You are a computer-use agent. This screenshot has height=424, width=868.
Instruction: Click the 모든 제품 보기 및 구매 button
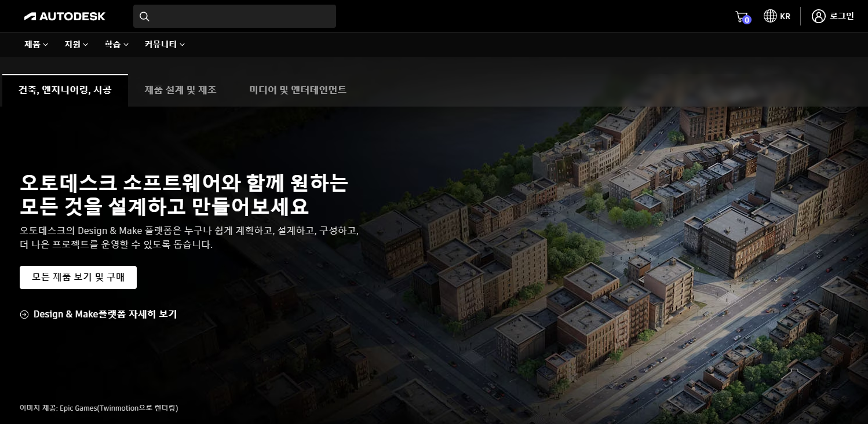pos(78,277)
